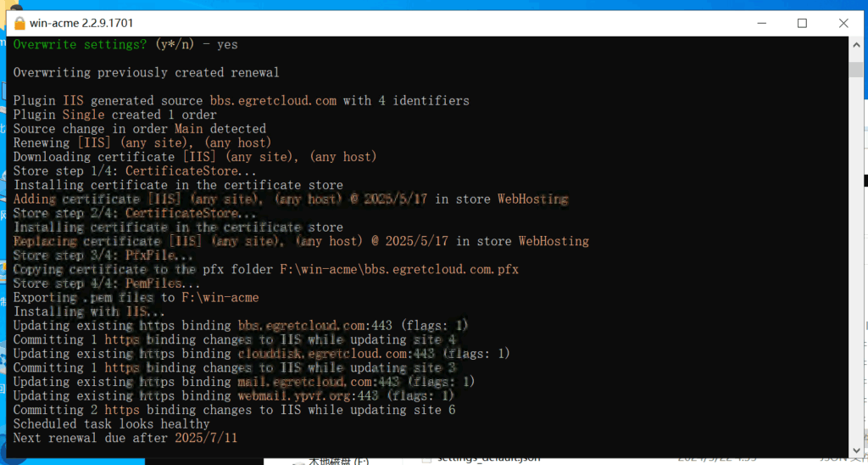Click "Overwriting previously created renewal" line
Image resolution: width=868 pixels, height=465 pixels.
pyautogui.click(x=146, y=73)
